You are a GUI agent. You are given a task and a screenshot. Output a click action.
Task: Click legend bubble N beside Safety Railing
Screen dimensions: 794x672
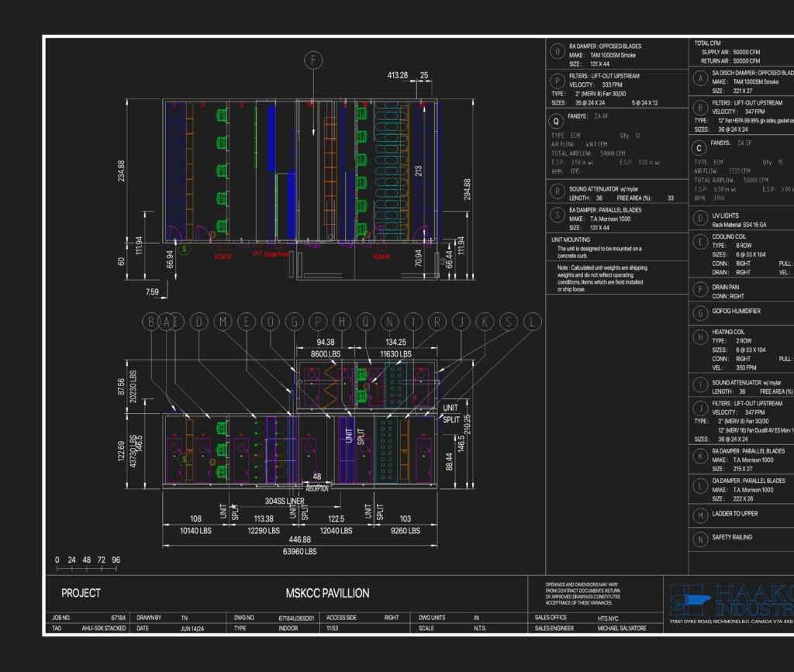(700, 539)
